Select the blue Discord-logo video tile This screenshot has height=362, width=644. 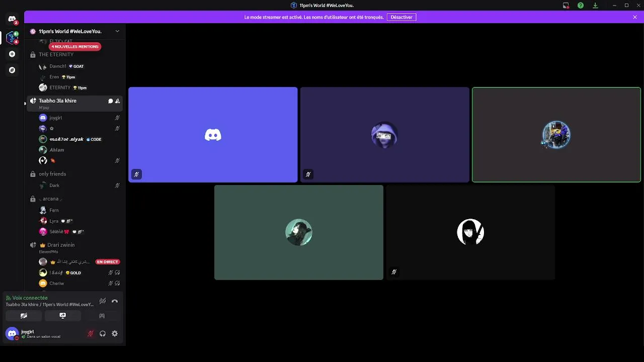[213, 135]
